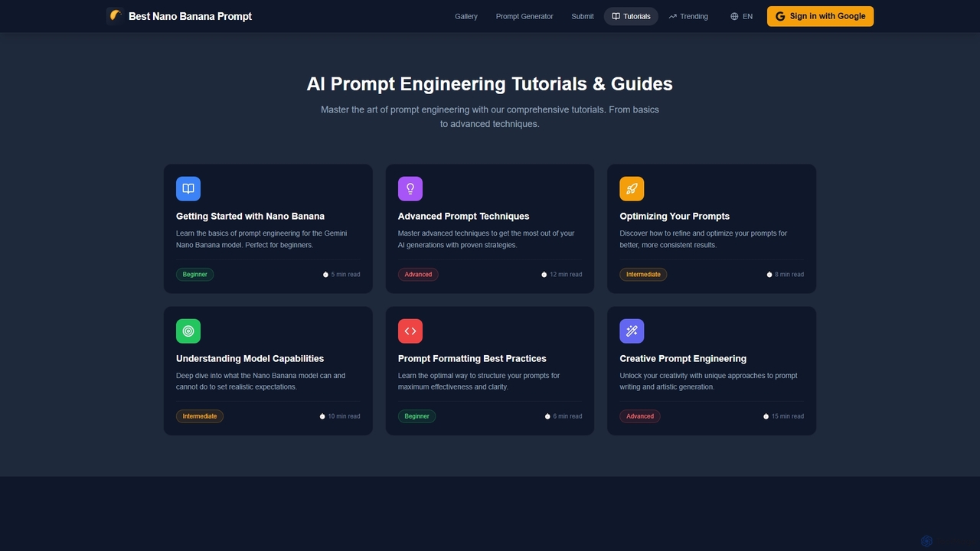The image size is (980, 551).
Task: Select the Tutorials nav tab
Action: pyautogui.click(x=631, y=16)
